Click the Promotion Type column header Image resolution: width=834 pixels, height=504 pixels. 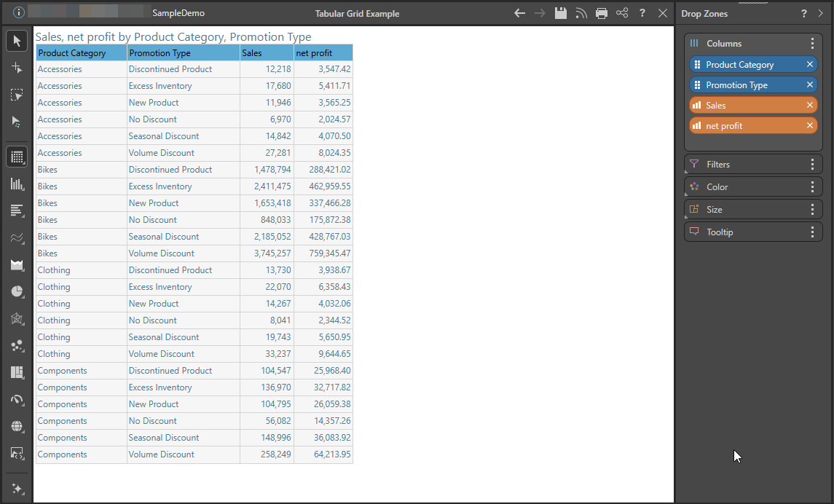183,53
